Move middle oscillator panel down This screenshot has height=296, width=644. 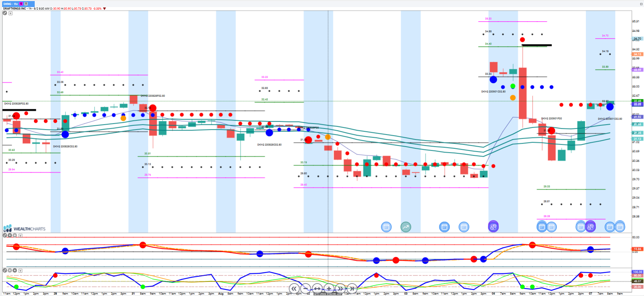(x=10, y=235)
